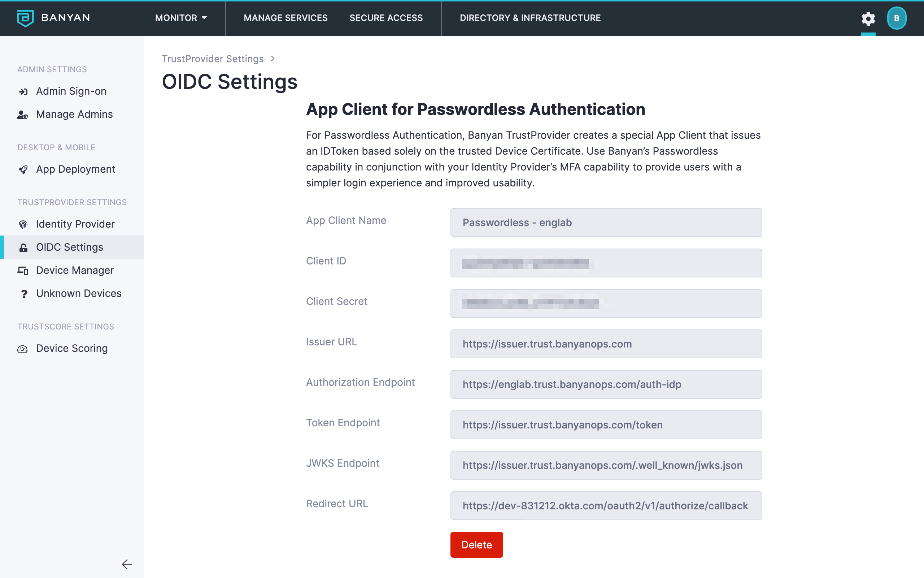Click the Redirect URL label
This screenshot has width=924, height=578.
point(337,504)
